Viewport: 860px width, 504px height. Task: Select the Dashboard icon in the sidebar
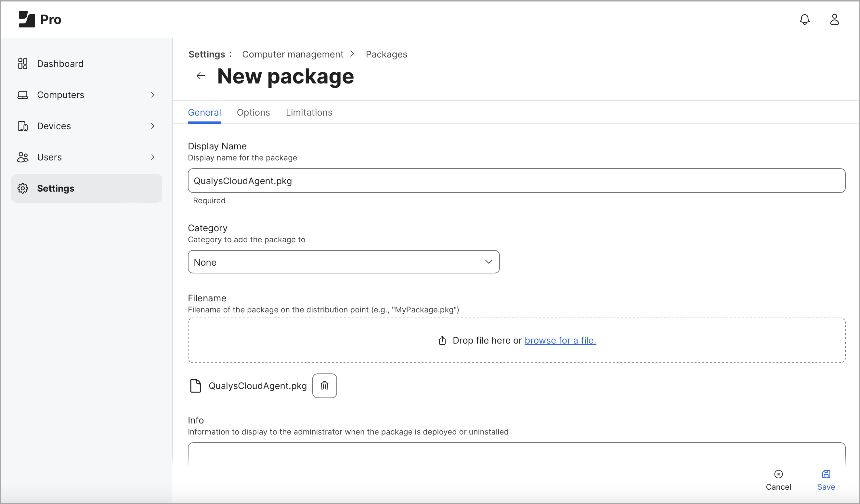coord(22,63)
